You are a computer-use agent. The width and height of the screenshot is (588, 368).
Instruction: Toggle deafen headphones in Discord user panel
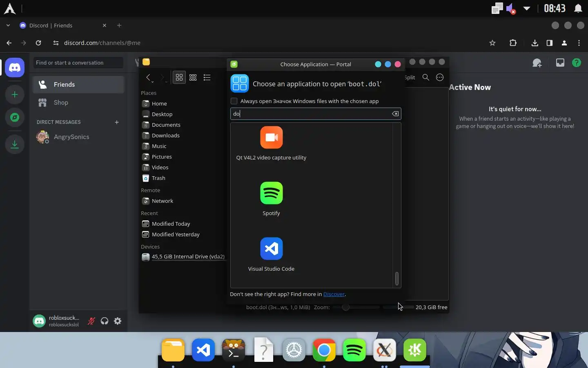[x=105, y=321]
